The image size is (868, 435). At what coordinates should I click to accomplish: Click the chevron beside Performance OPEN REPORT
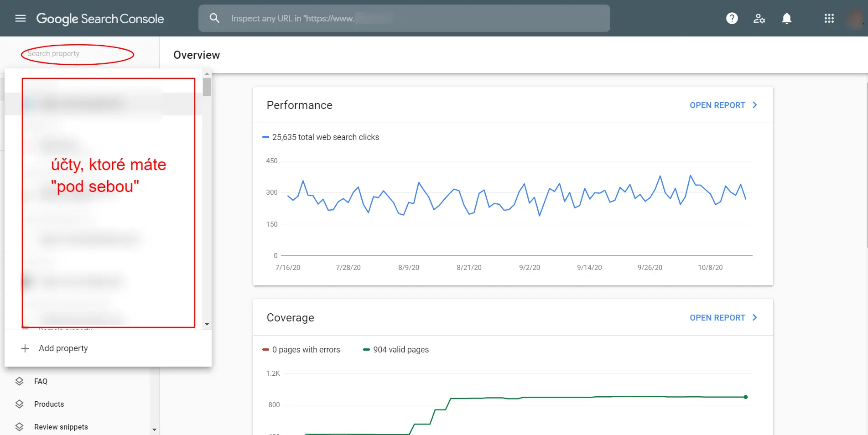[755, 105]
